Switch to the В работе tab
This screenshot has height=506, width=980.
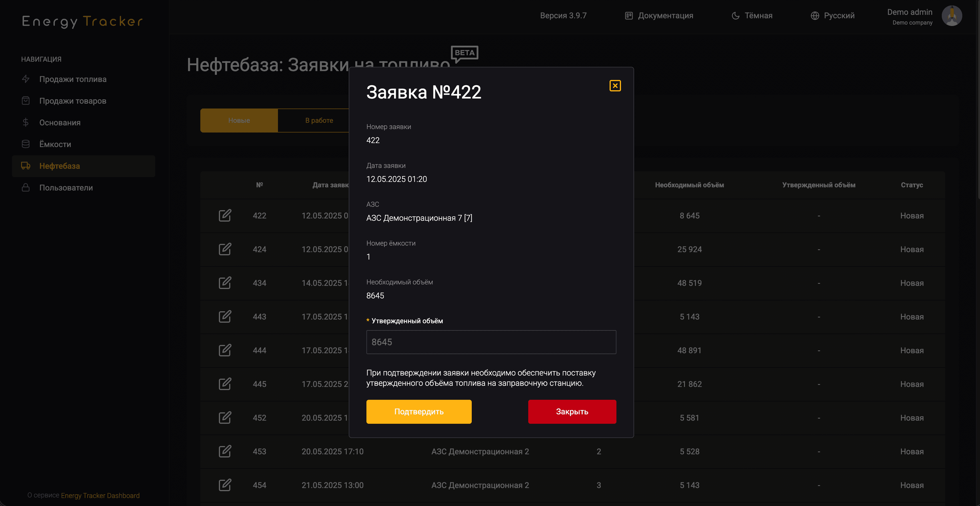[319, 120]
